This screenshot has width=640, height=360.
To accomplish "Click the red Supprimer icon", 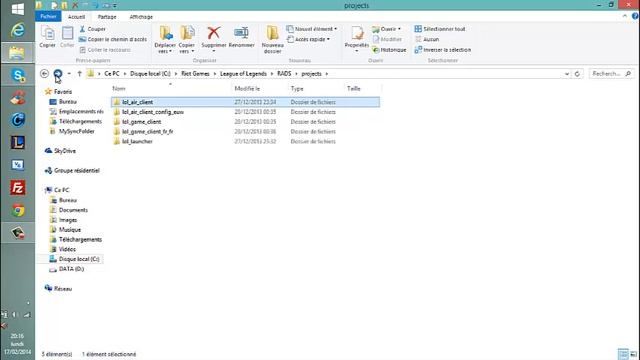I will 213,33.
